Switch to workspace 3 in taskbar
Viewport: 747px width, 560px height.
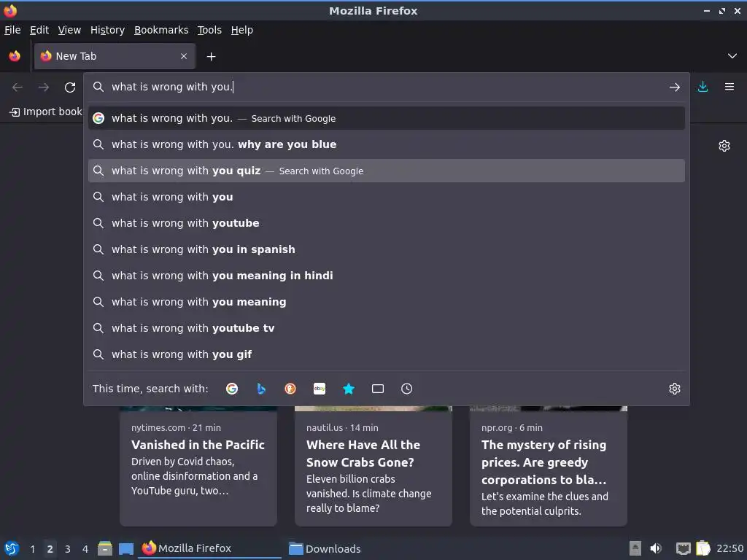68,549
